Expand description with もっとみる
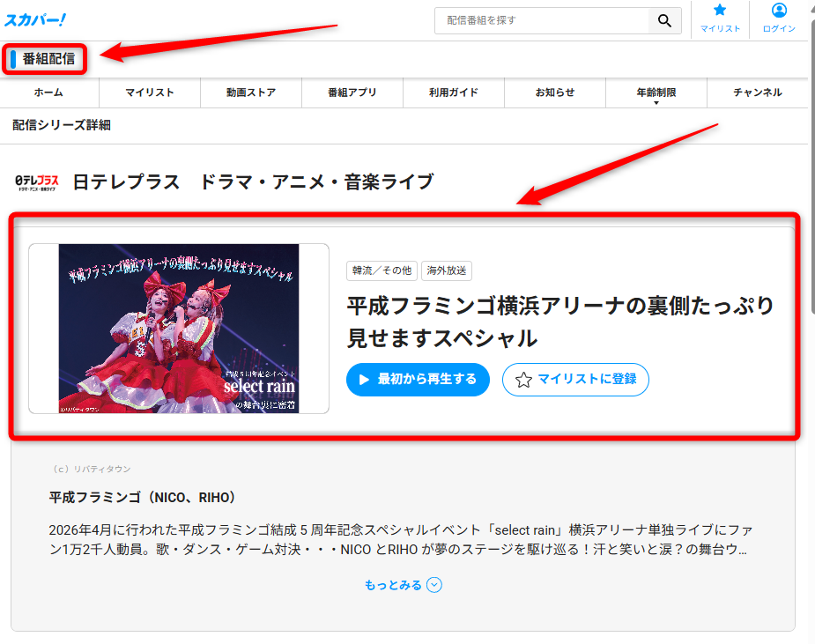This screenshot has height=644, width=815. pos(403,585)
